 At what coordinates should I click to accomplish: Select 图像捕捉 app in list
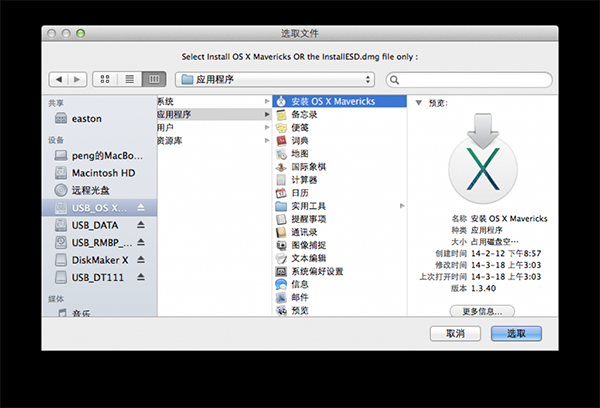[x=339, y=245]
